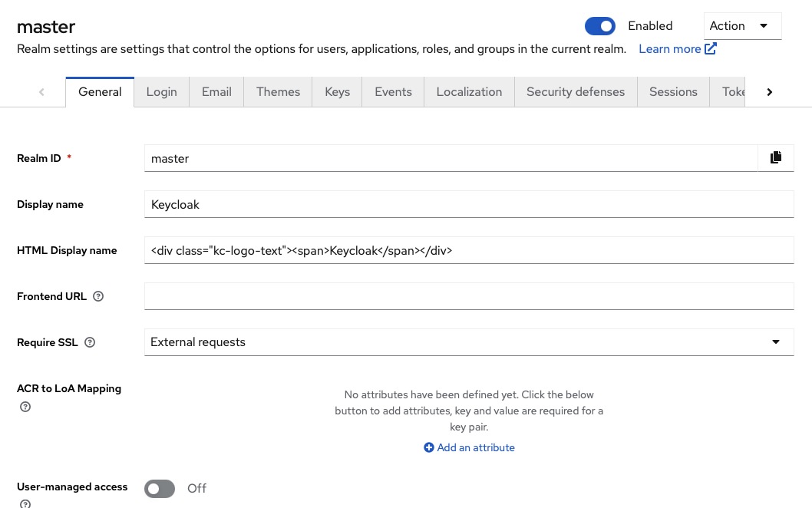Open ACR to LoA Mapping help icon
This screenshot has height=508, width=812.
point(25,406)
